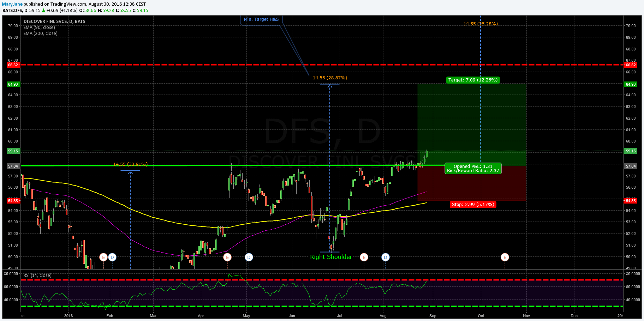
Task: Click the red 54.85 price tag on right axis
Action: [631, 201]
